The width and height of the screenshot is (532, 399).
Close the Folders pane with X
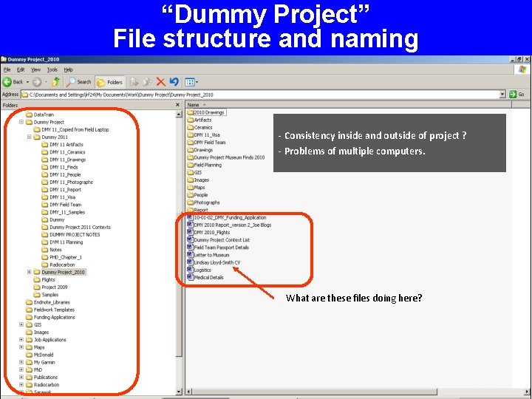pos(177,105)
